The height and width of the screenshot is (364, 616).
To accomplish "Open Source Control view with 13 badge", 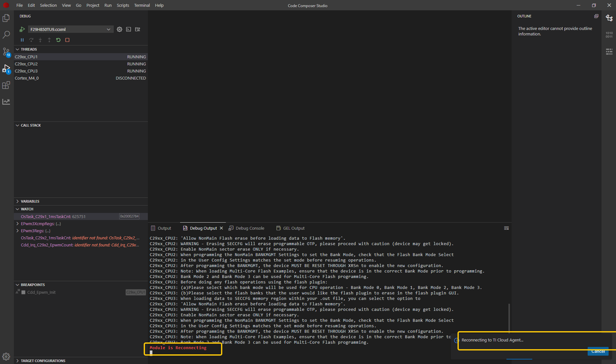I will 6,52.
